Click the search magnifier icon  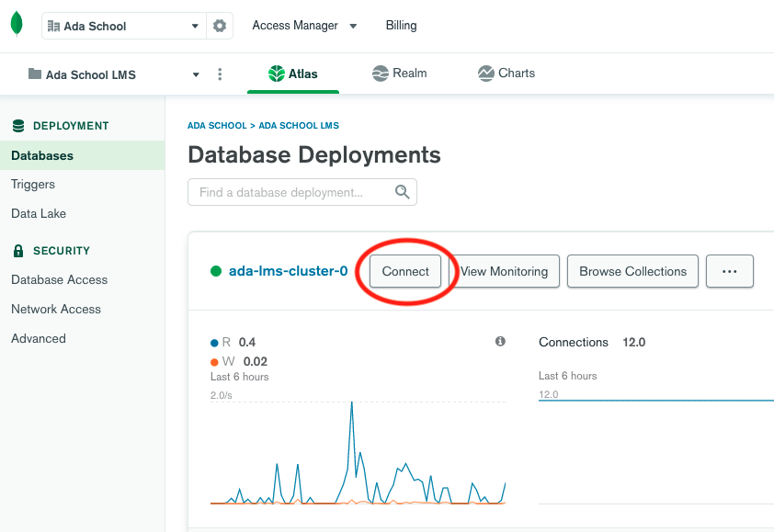[x=403, y=191]
